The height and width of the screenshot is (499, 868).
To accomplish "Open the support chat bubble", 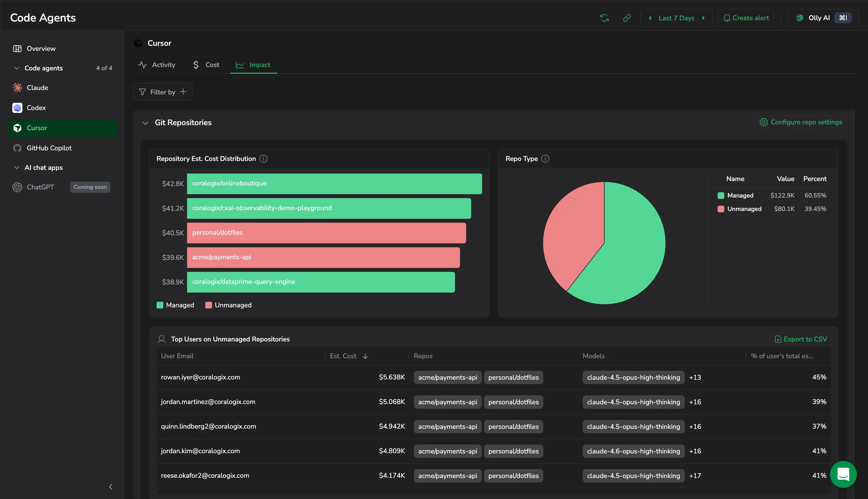I will [843, 474].
